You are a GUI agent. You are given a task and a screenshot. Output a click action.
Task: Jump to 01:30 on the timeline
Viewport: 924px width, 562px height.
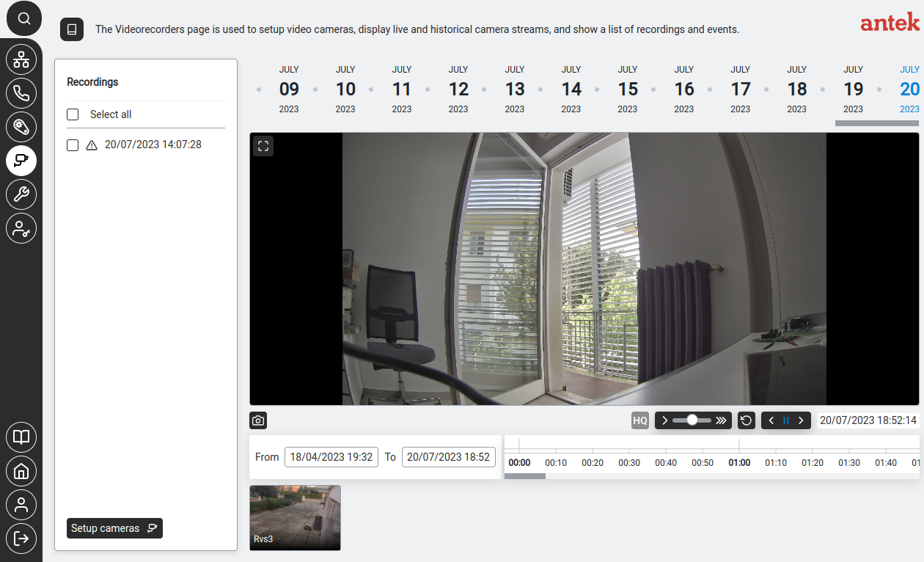pyautogui.click(x=849, y=462)
